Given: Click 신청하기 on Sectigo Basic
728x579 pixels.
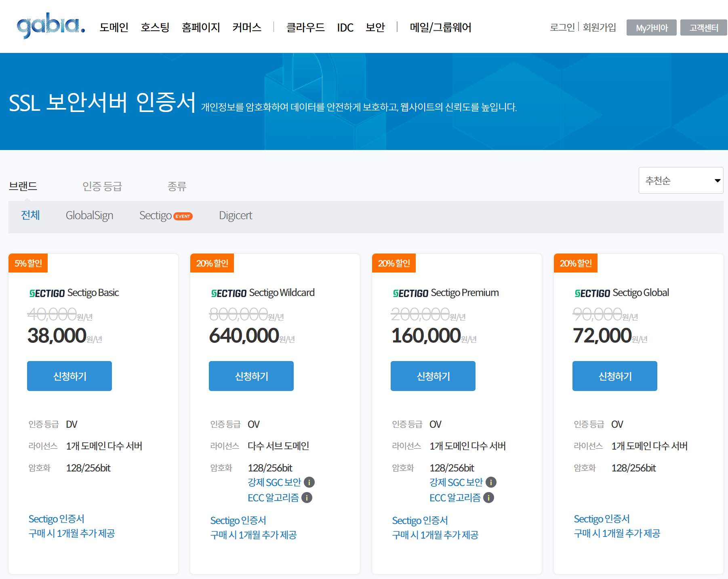Looking at the screenshot, I should (69, 376).
